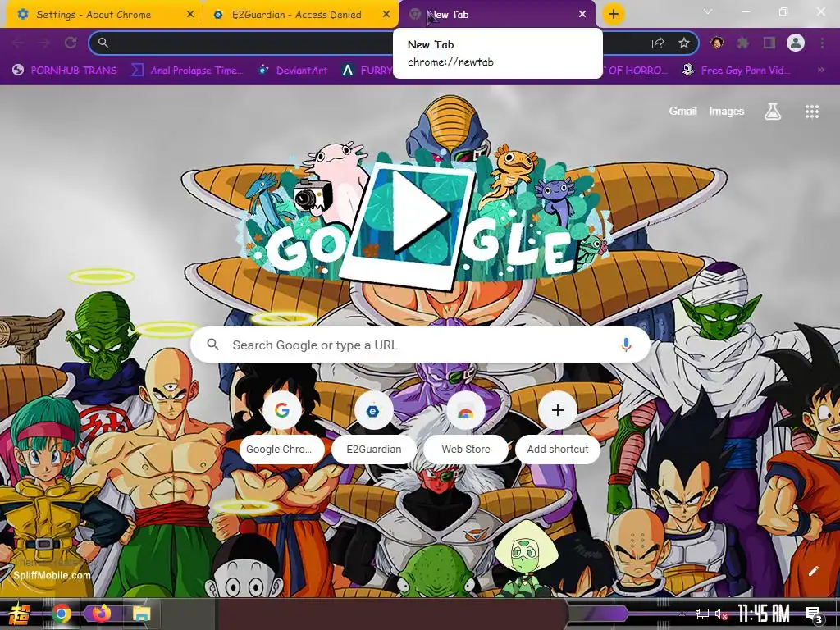Open Gmail link

click(x=682, y=111)
